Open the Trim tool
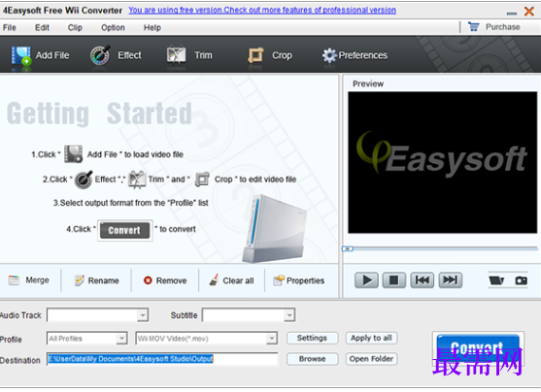This screenshot has height=392, width=541. (177, 55)
